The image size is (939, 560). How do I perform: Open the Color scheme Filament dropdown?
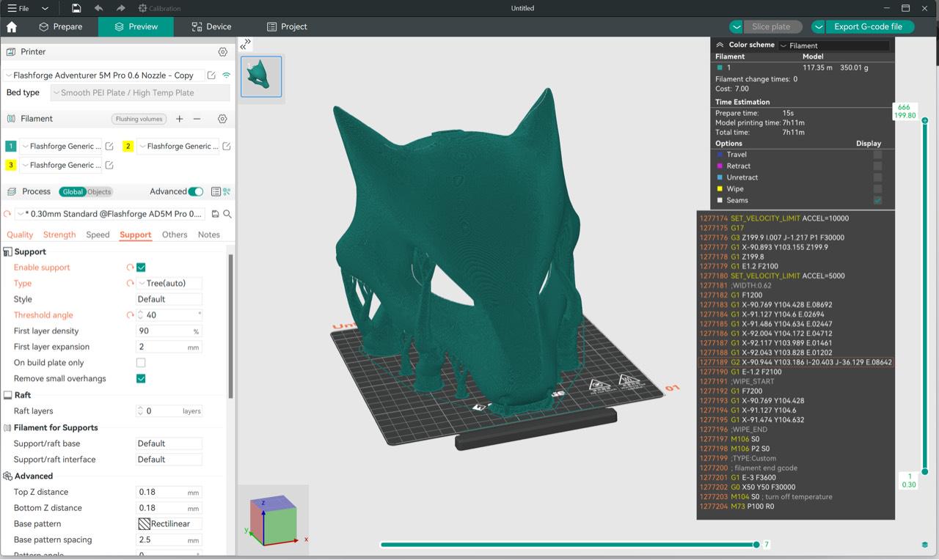833,45
